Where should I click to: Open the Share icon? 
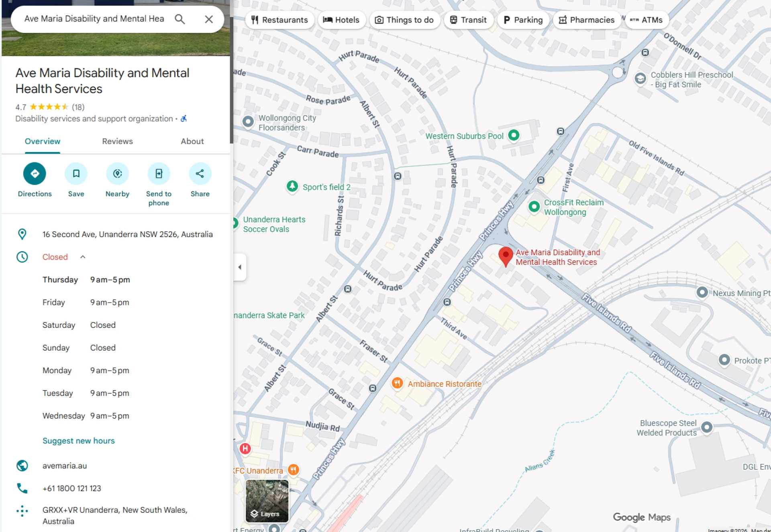[x=200, y=174]
